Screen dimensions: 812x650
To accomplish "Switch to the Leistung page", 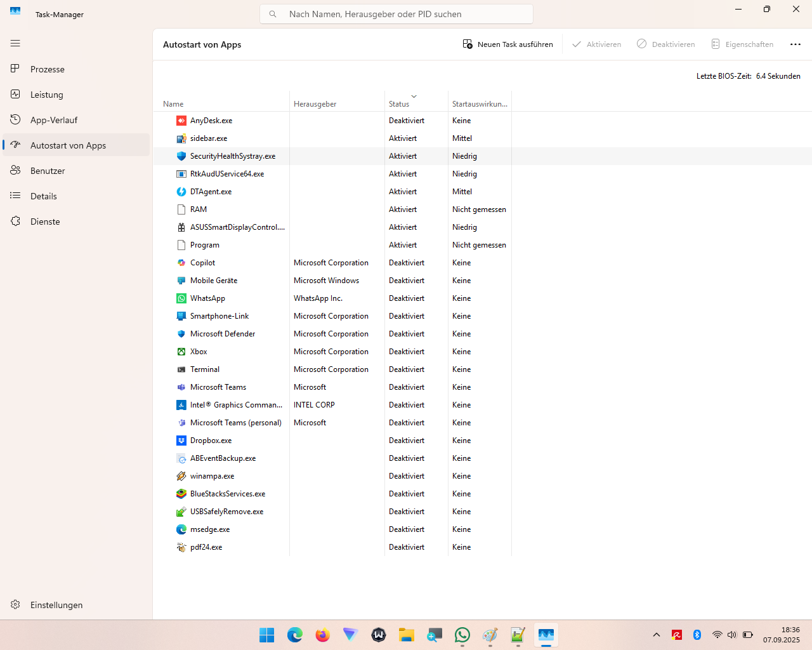I will (76, 95).
